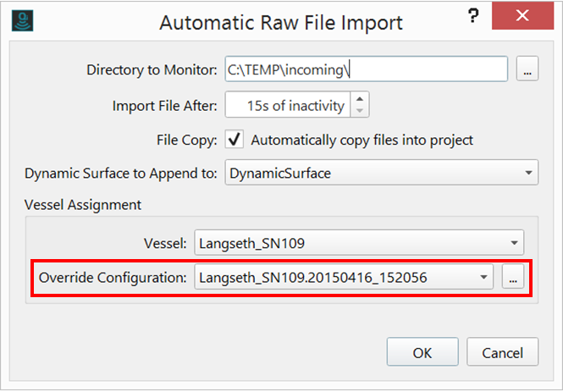563x392 pixels.
Task: Close the Automatic Raw File Import dialog
Action: click(x=523, y=20)
